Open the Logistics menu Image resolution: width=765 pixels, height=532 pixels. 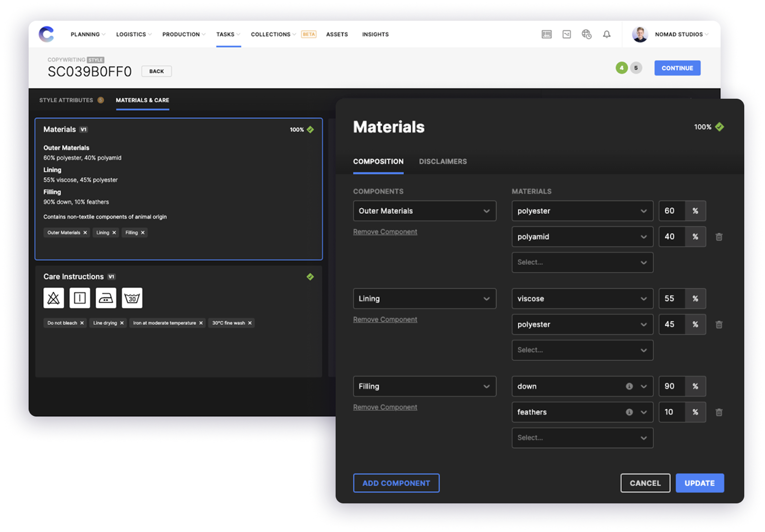[134, 34]
